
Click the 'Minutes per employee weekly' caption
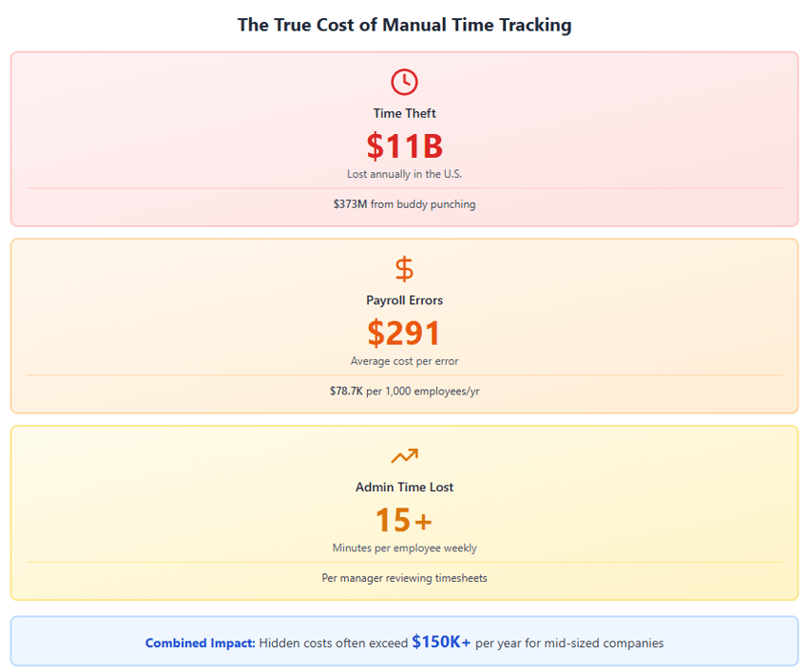pyautogui.click(x=404, y=548)
